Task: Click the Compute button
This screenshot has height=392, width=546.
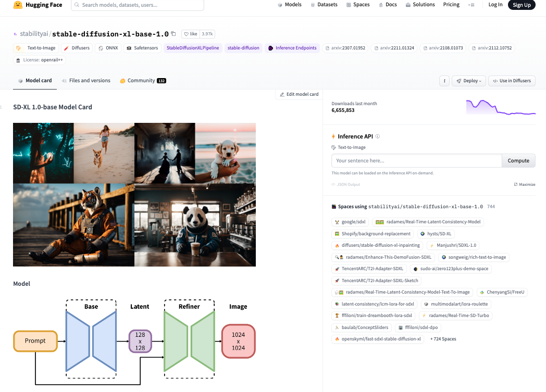Action: (x=518, y=161)
